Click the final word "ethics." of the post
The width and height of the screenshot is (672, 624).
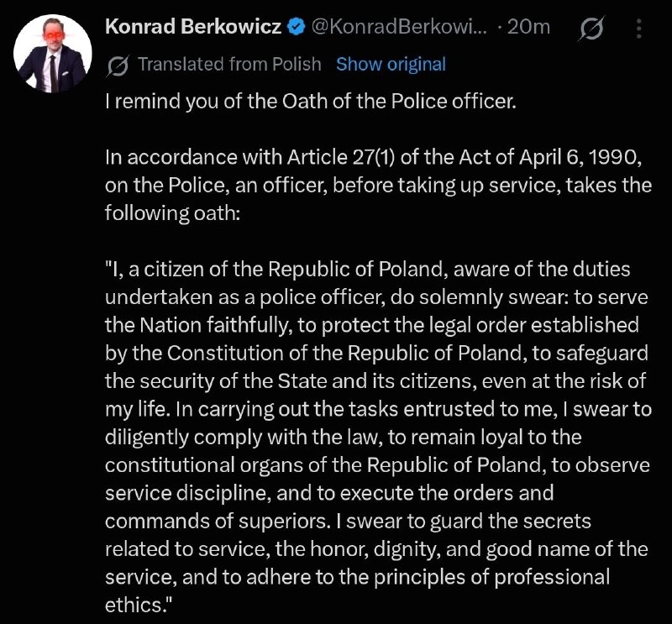point(138,606)
